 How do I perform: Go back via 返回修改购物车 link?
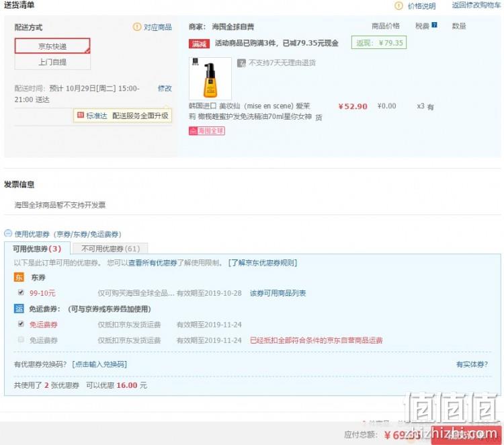pos(476,5)
